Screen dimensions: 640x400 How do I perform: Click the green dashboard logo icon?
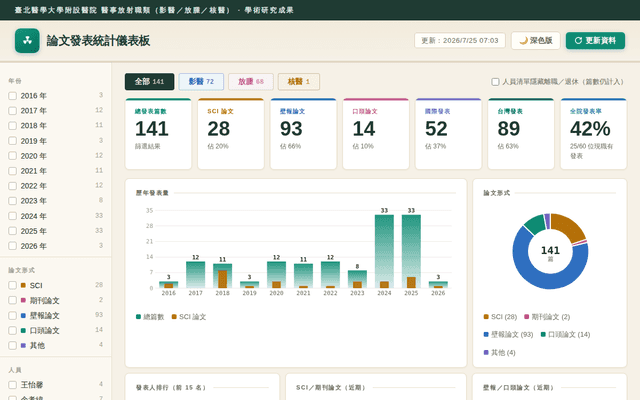(x=27, y=40)
